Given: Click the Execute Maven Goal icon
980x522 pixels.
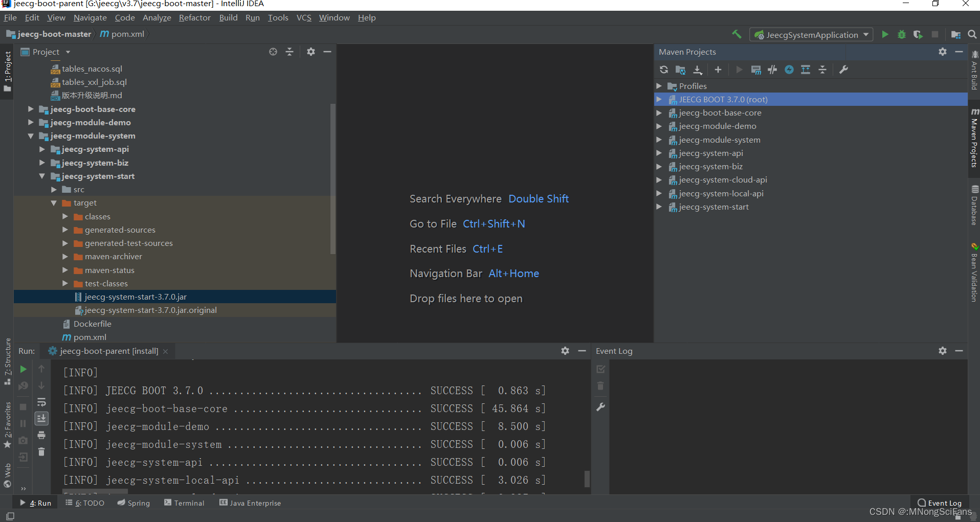Looking at the screenshot, I should [756, 70].
